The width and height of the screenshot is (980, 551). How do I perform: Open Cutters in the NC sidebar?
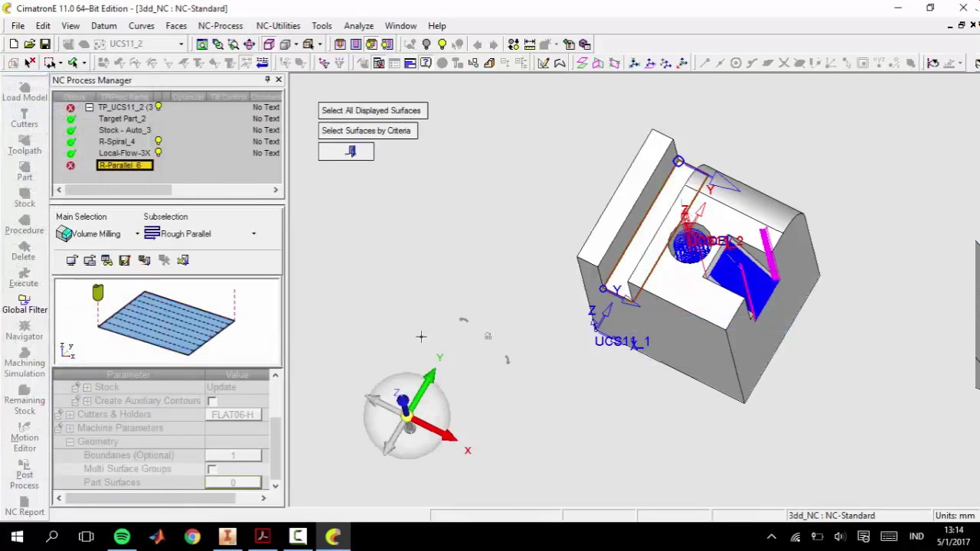click(24, 118)
